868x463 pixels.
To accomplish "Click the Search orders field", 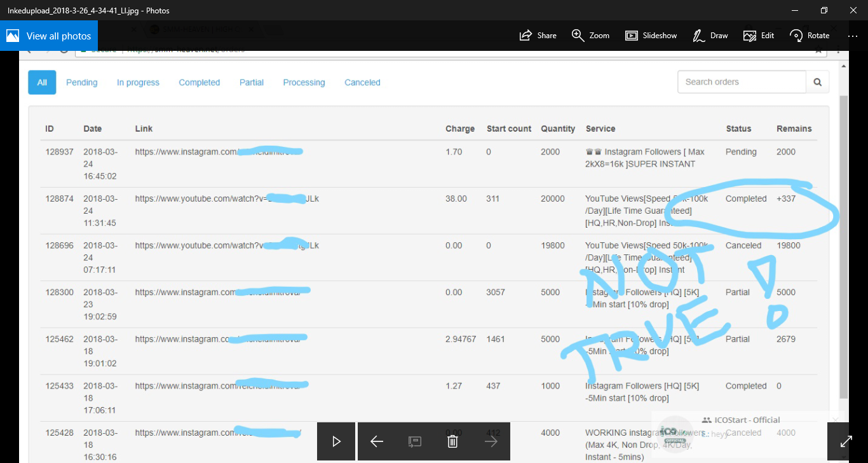I will pos(742,82).
